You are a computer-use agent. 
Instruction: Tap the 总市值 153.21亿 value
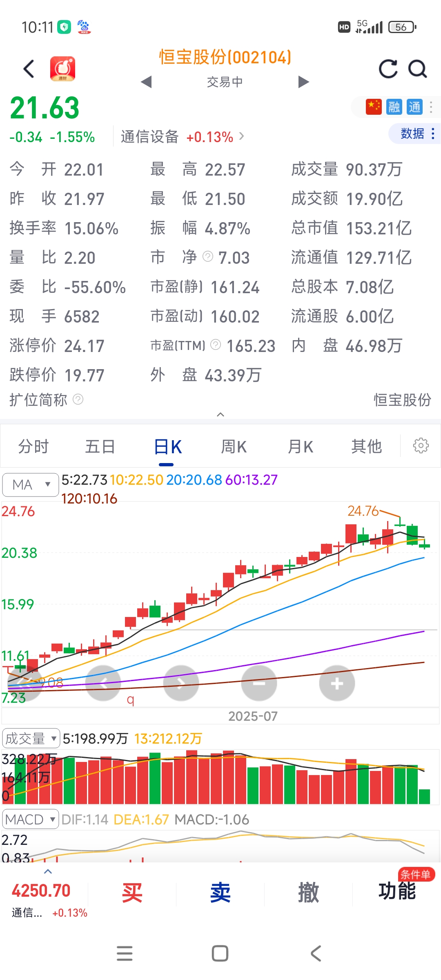point(379,228)
